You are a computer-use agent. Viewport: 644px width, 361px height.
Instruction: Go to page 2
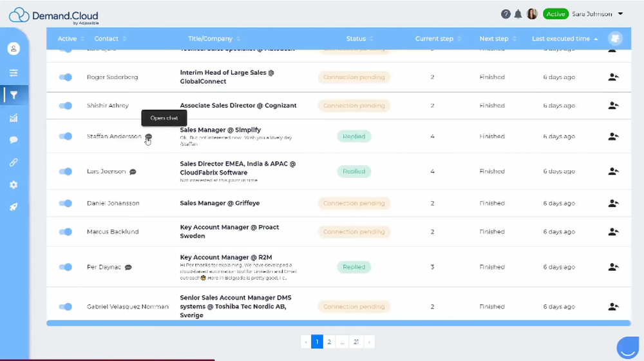[x=329, y=342]
